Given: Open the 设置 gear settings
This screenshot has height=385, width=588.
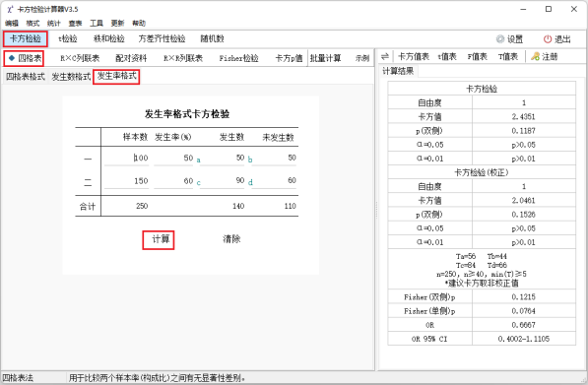Looking at the screenshot, I should 500,39.
